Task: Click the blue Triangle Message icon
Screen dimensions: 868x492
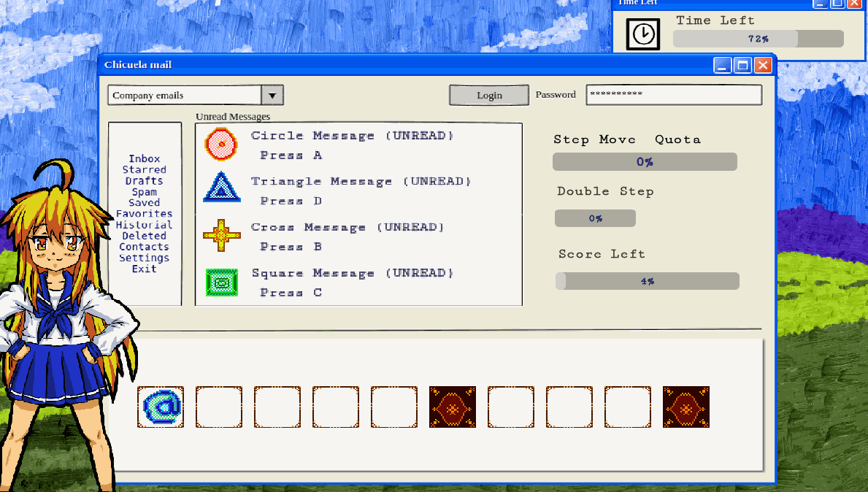Action: click(221, 187)
